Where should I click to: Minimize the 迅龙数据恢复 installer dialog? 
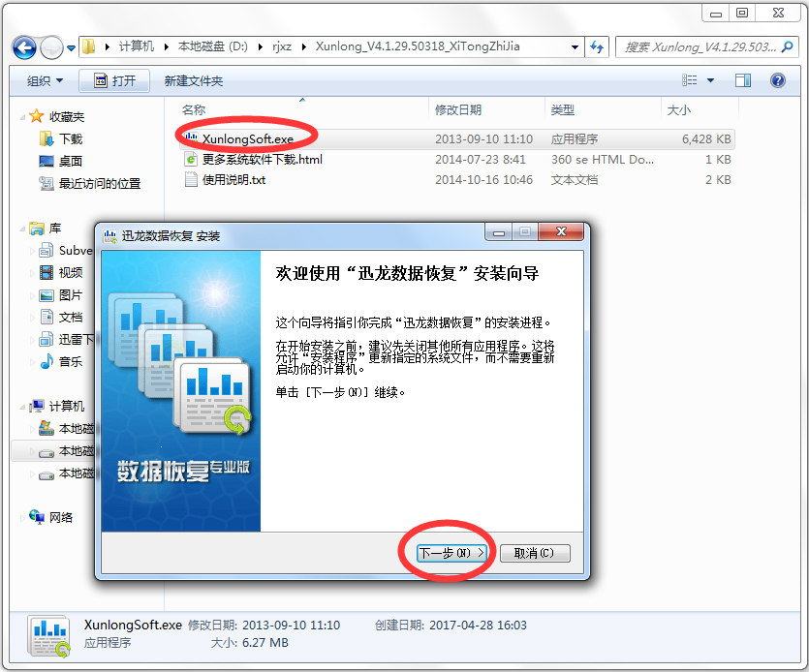[x=498, y=232]
